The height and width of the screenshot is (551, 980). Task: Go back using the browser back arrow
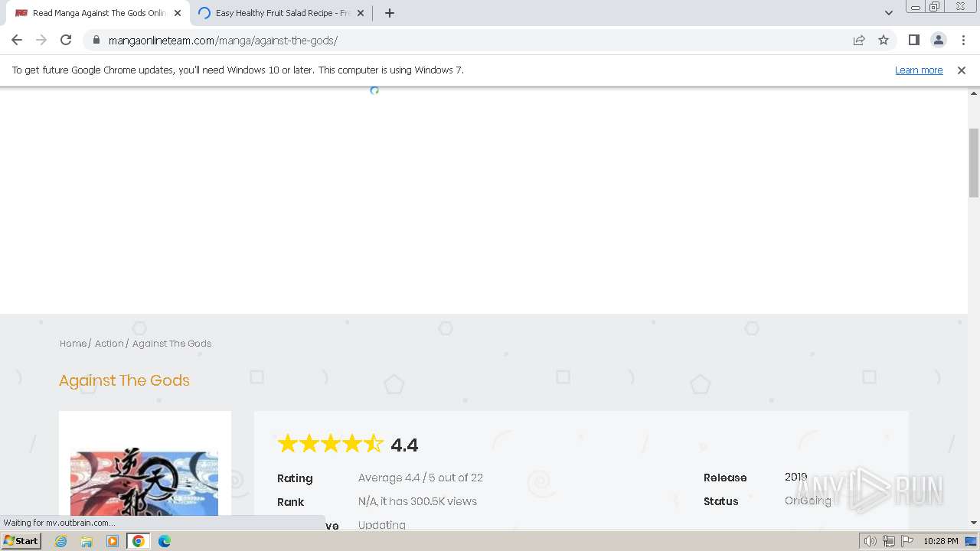click(x=17, y=40)
